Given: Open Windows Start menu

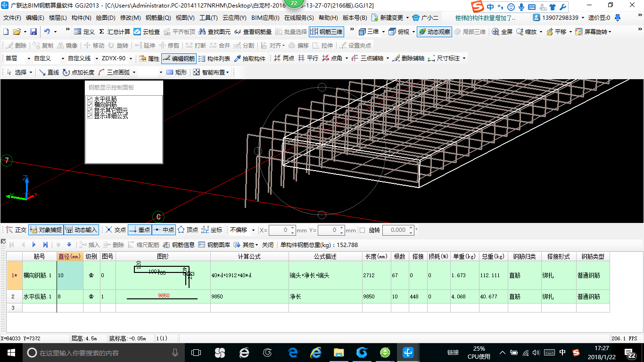Looking at the screenshot, I should click(x=11, y=352).
